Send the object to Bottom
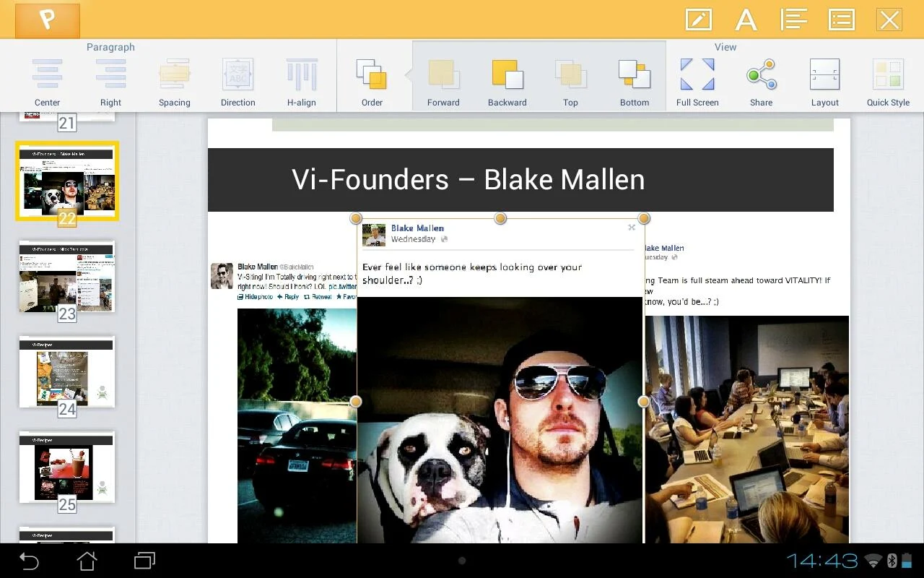 pyautogui.click(x=635, y=82)
